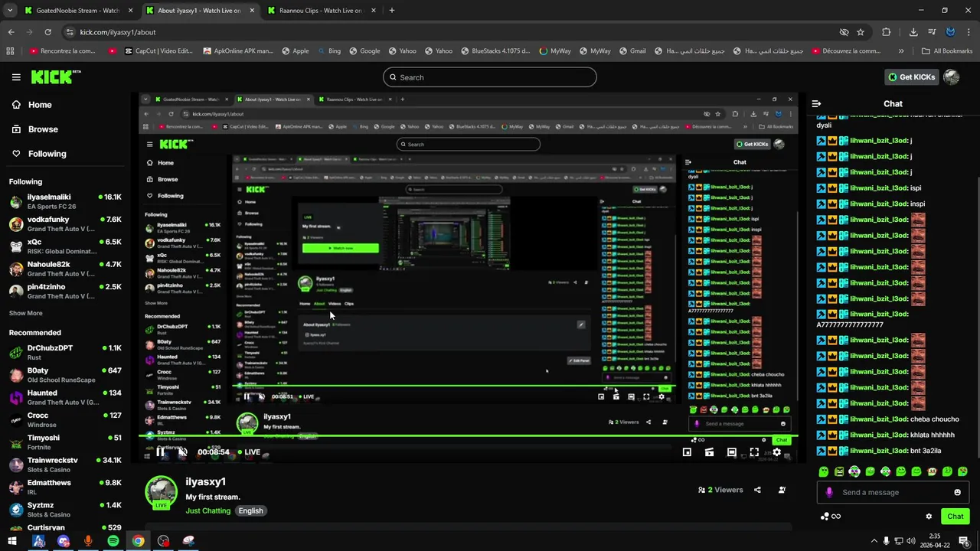Click the kick.com address bar
This screenshot has height=551, width=980.
pyautogui.click(x=452, y=32)
